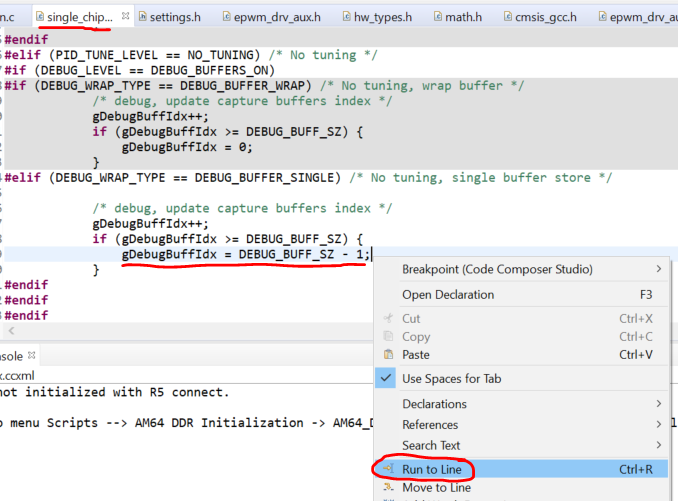Expand the References submenu

658,425
